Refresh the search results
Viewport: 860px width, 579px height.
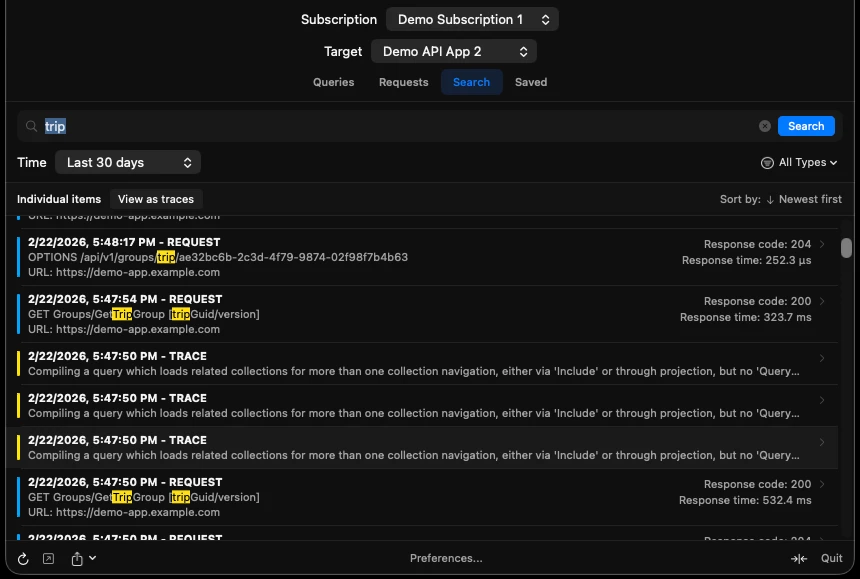24,558
